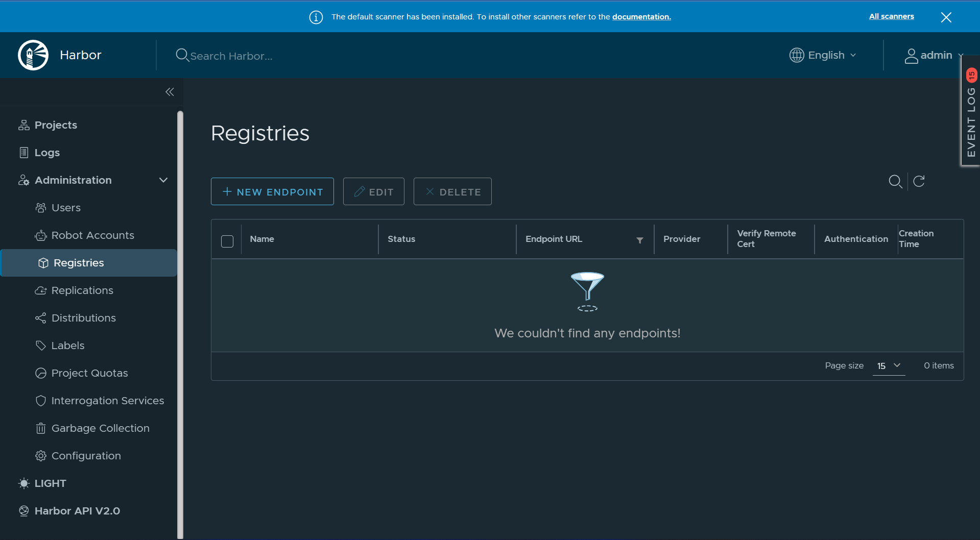The height and width of the screenshot is (540, 980).
Task: Open the All scanners link
Action: [x=892, y=16]
